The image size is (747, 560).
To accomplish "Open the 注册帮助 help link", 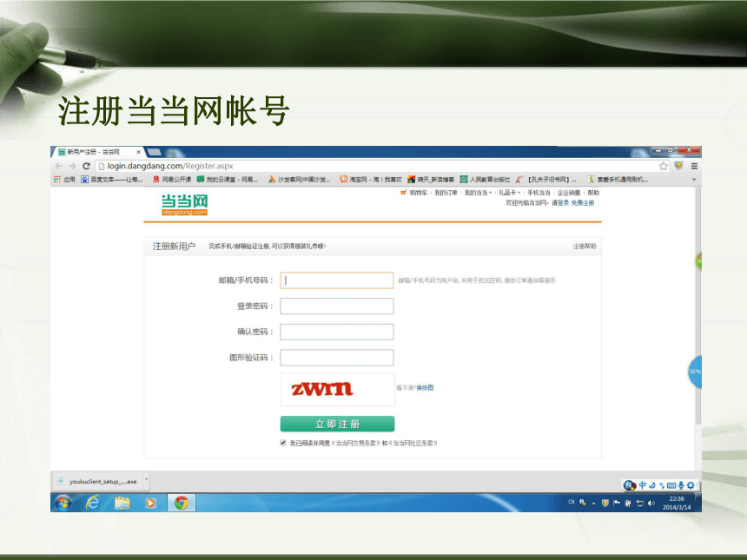I will [585, 247].
